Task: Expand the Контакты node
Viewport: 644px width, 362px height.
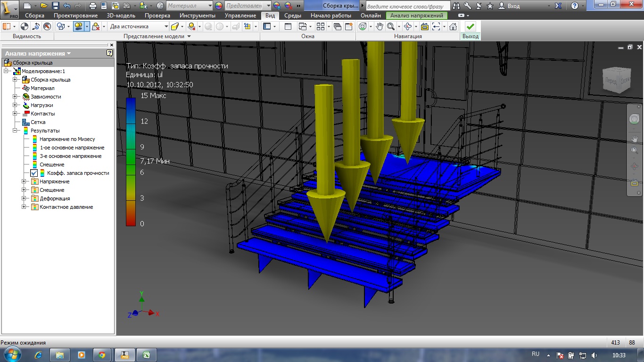Action: click(x=16, y=114)
